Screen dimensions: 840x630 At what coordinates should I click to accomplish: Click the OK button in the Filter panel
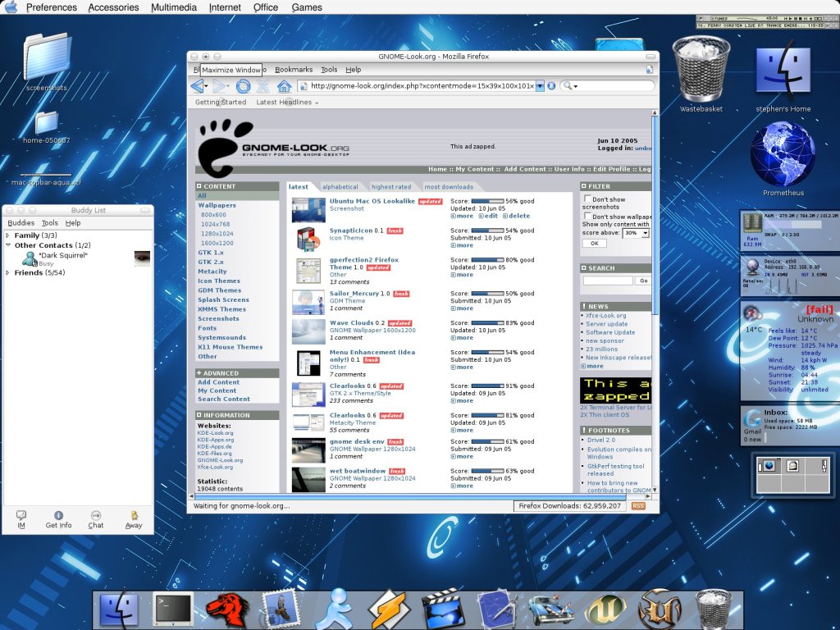[594, 243]
